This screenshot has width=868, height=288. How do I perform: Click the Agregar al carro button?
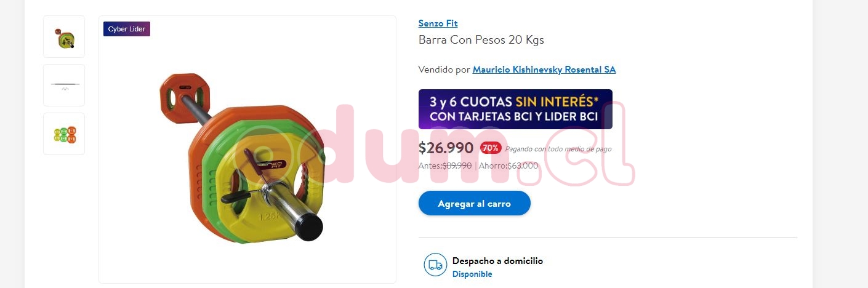point(474,203)
